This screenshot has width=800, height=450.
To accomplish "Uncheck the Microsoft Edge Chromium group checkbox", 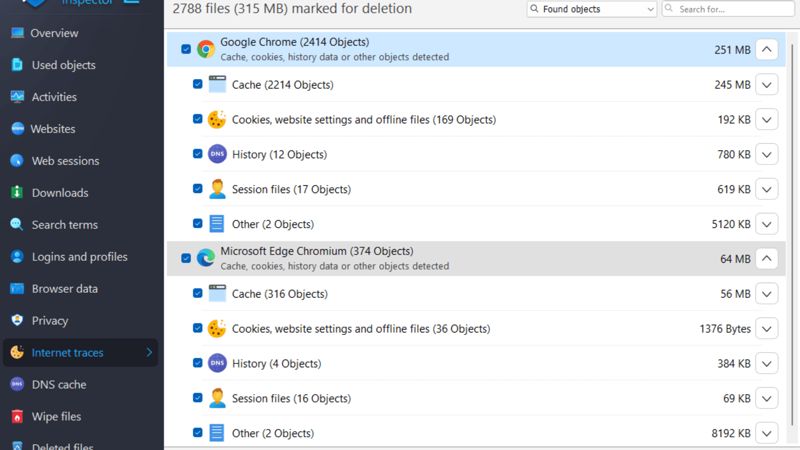I will coord(186,258).
